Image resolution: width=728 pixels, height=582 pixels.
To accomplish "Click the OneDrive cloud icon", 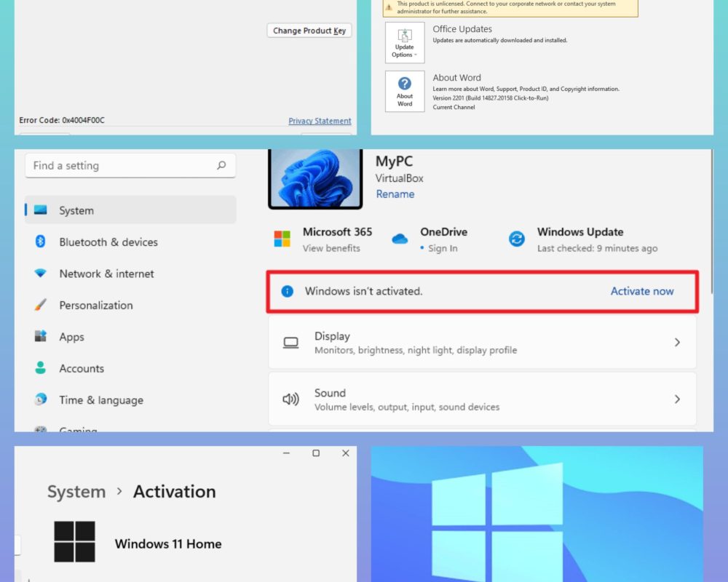I will point(399,239).
